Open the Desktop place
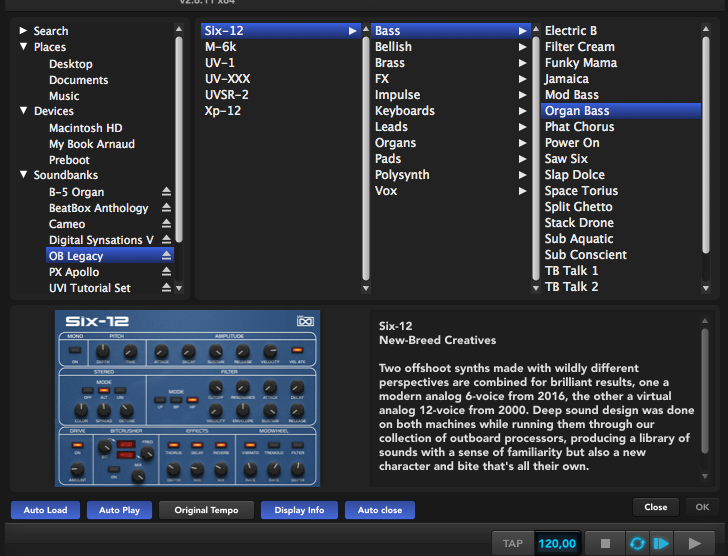 click(x=71, y=64)
